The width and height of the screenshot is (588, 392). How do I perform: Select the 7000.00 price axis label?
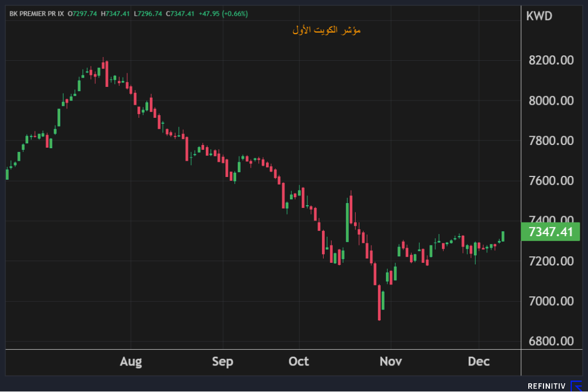coord(551,301)
